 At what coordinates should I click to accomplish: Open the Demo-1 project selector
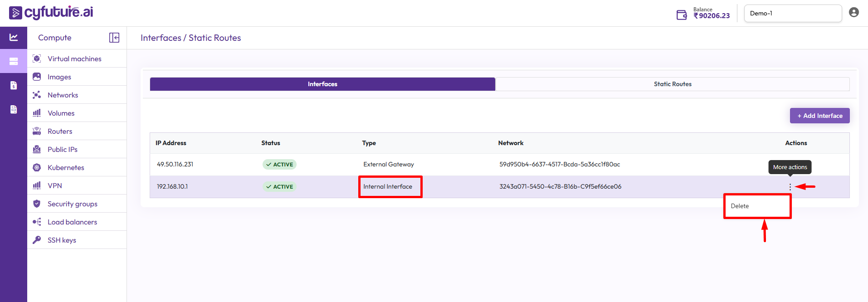tap(792, 14)
